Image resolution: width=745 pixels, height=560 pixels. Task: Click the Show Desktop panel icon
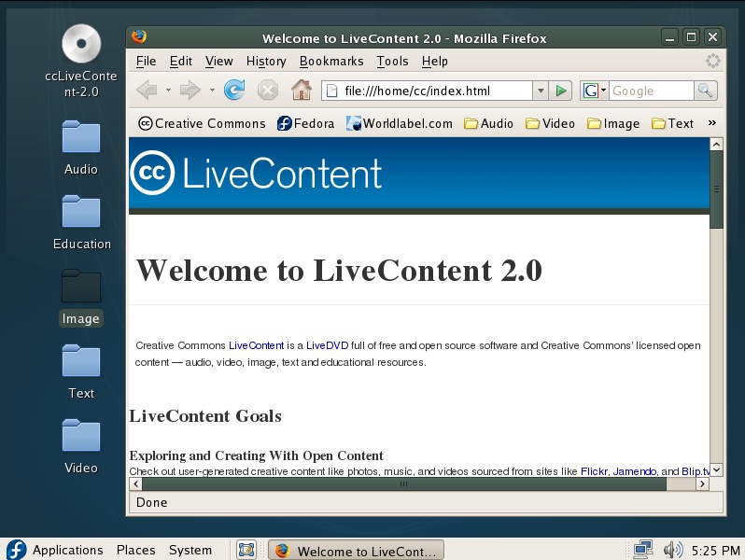click(246, 550)
